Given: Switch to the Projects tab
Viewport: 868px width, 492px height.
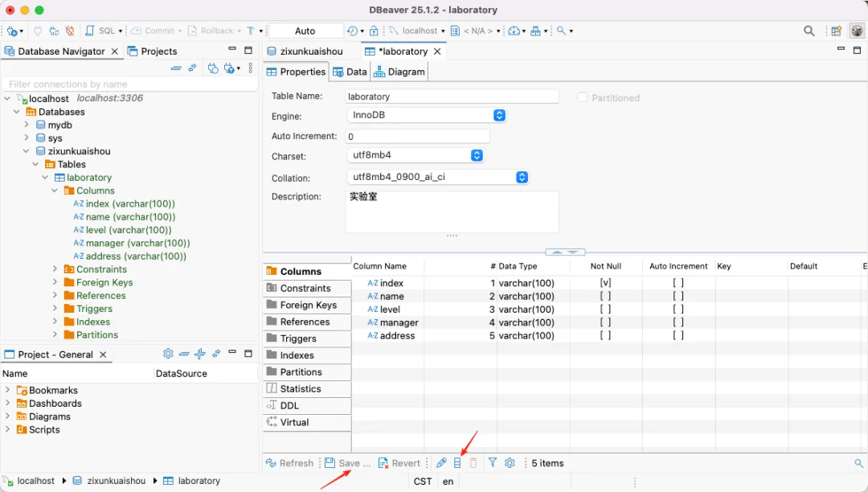Looking at the screenshot, I should click(152, 51).
